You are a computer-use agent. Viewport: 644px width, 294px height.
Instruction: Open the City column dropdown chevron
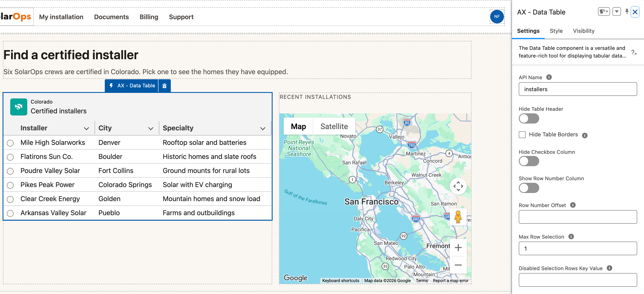coord(151,128)
